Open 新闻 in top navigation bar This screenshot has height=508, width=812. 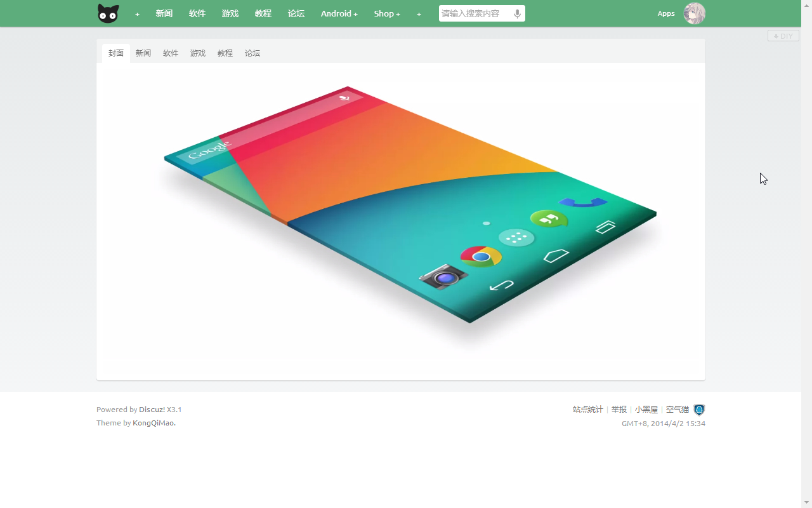click(x=164, y=13)
